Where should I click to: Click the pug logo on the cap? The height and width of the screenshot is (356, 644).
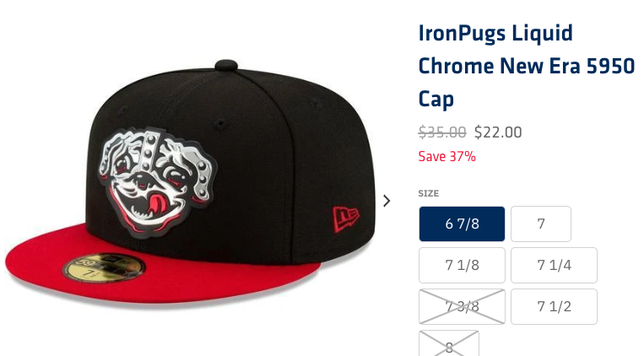tap(157, 182)
